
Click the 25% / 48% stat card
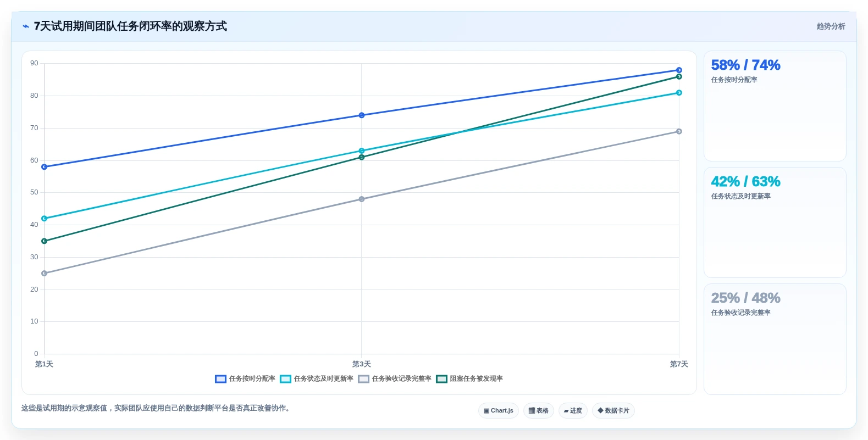pos(775,339)
